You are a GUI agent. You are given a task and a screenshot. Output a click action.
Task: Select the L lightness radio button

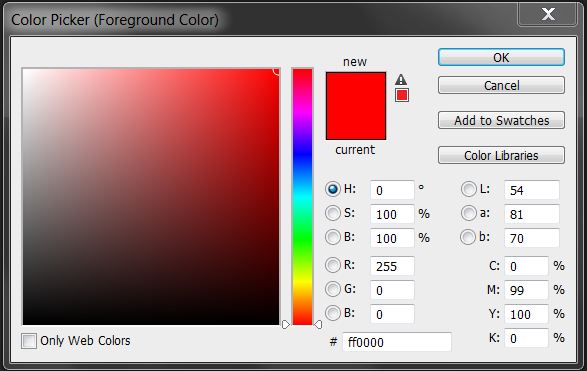tap(468, 189)
